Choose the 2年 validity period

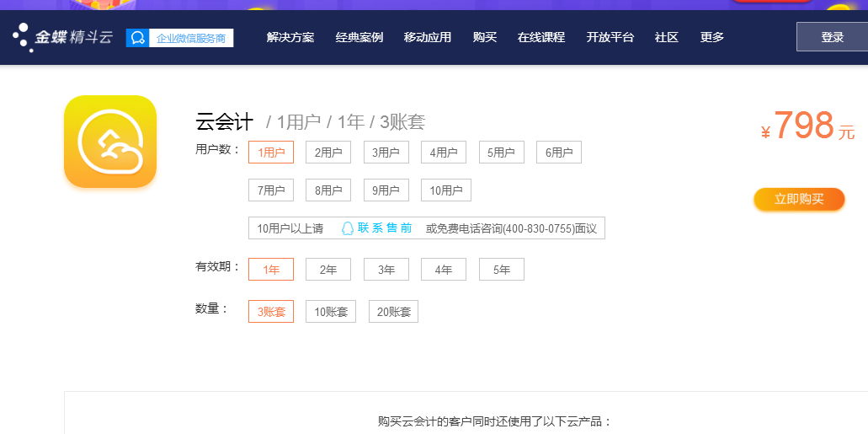coord(329,270)
